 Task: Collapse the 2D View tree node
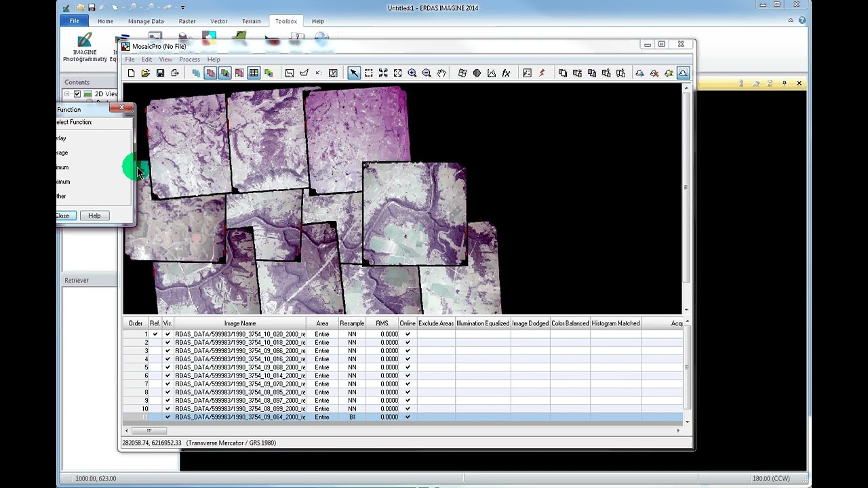coord(67,94)
